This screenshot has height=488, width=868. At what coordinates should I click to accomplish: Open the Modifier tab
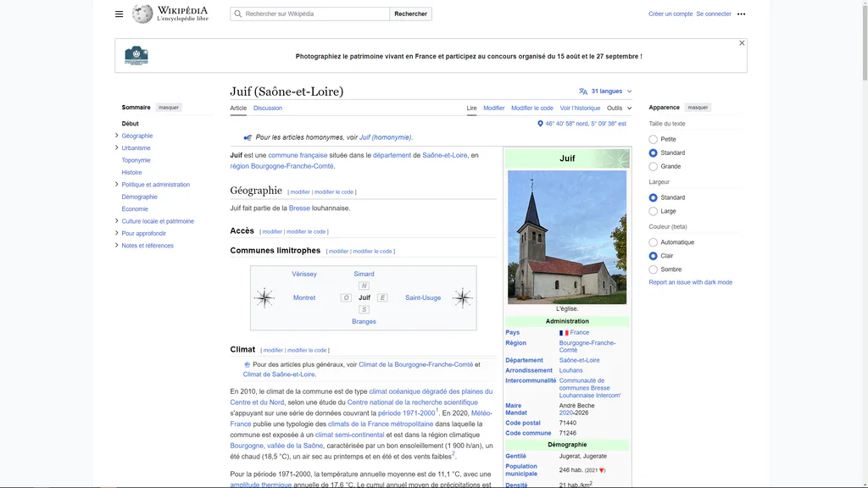[x=494, y=108]
